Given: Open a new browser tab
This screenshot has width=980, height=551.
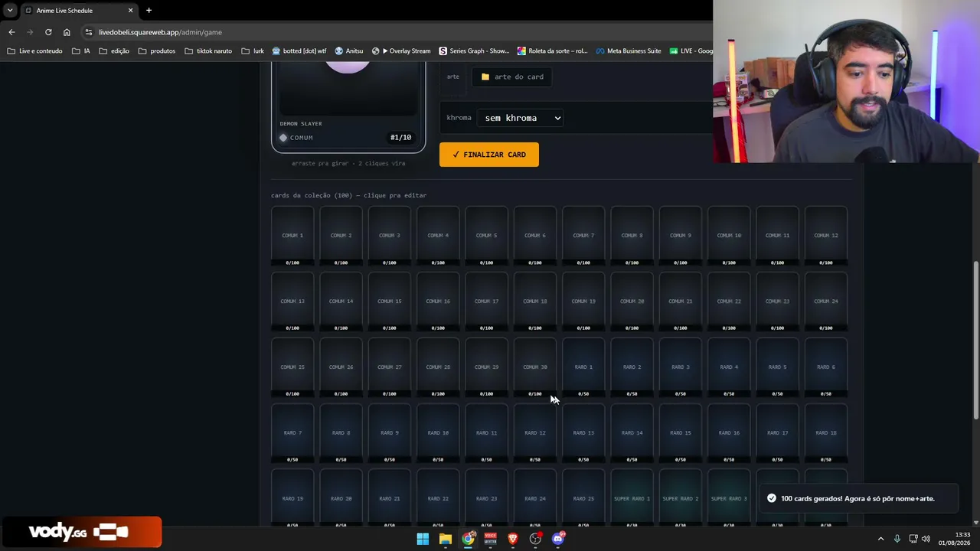Looking at the screenshot, I should 149,10.
